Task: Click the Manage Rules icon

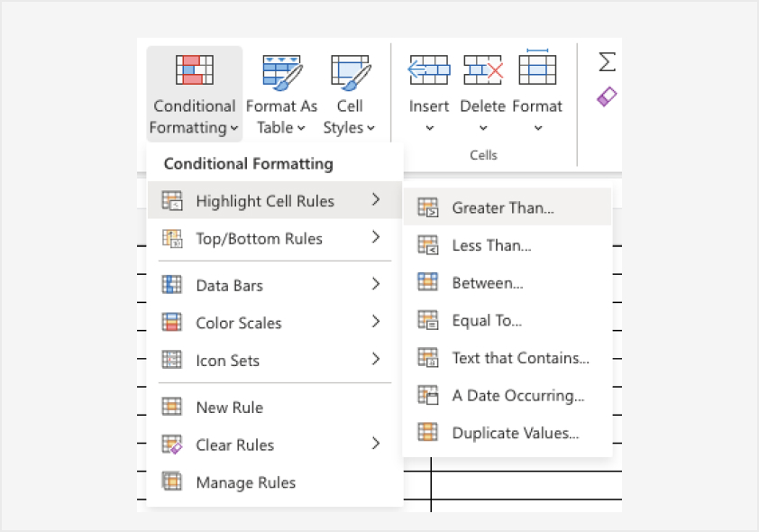Action: coord(172,482)
